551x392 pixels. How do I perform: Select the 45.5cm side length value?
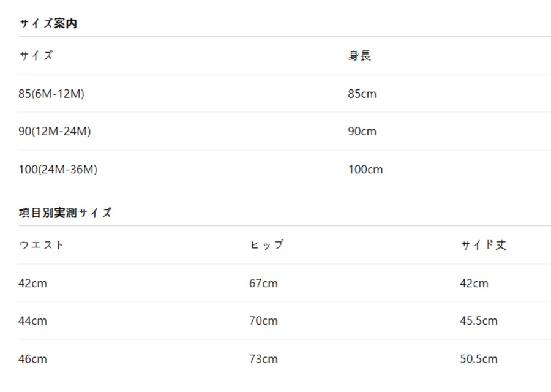tap(479, 320)
